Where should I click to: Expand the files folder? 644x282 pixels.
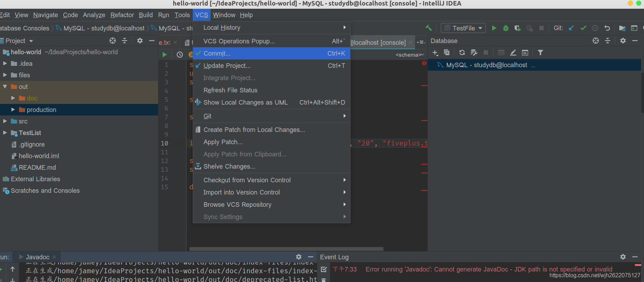pos(5,75)
